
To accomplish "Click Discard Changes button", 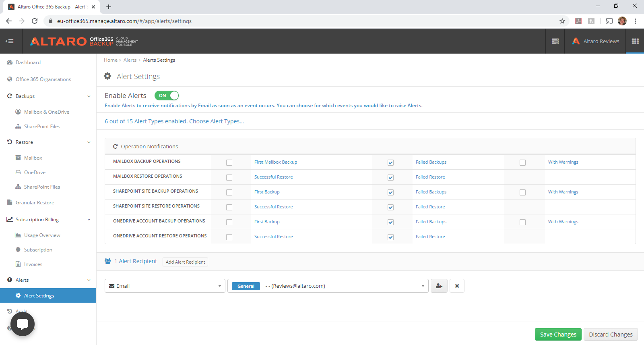I will (611, 335).
